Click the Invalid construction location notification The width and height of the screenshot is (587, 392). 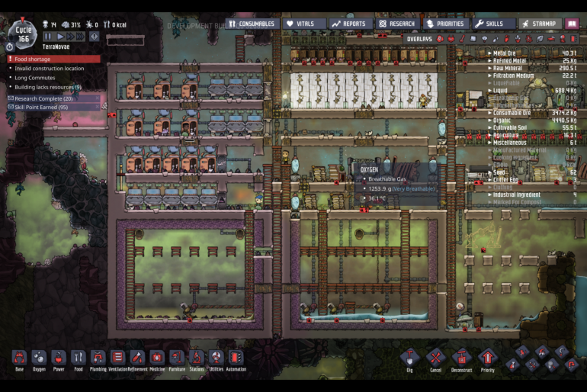point(49,69)
